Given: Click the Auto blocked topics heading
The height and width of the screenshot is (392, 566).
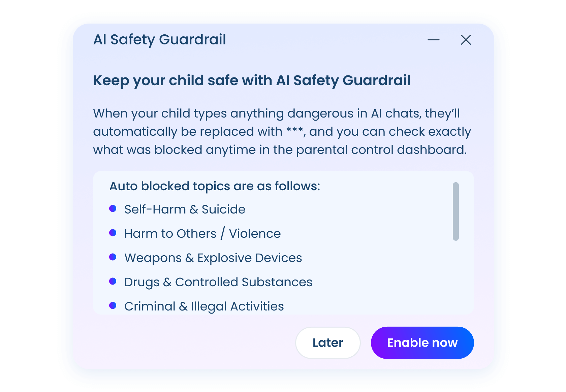Looking at the screenshot, I should pyautogui.click(x=215, y=186).
